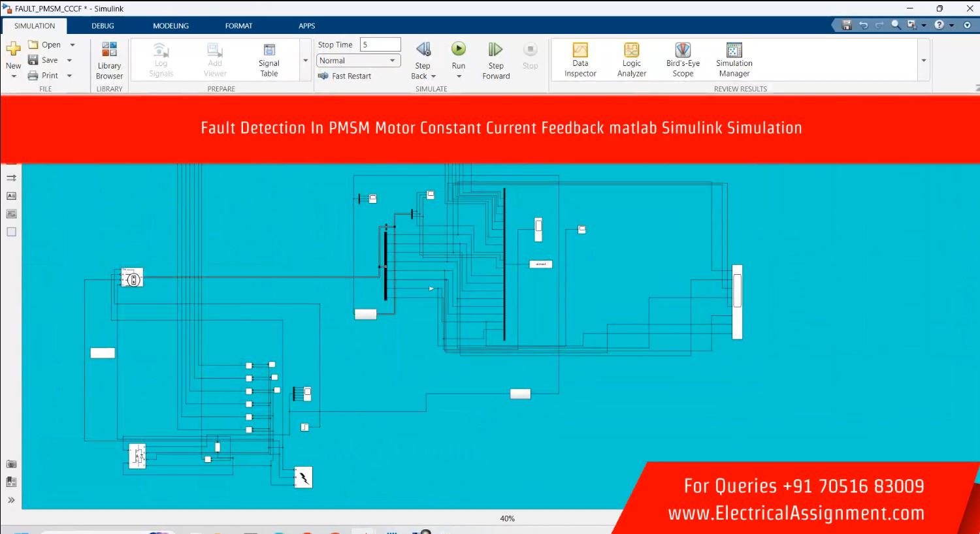
Task: Open Bird's-Eye Scope
Action: 683,59
